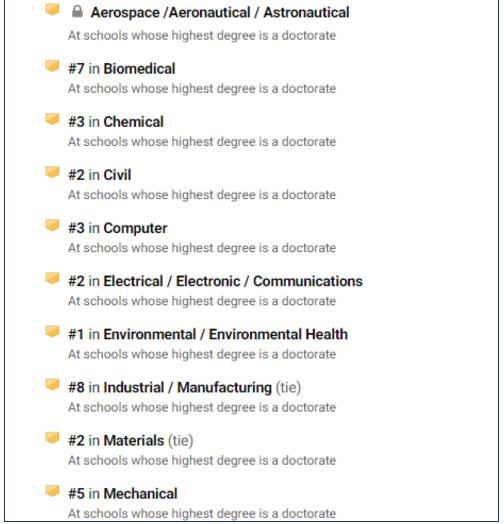
Task: Open the Aerospace /Aeronautical / Astronautical link
Action: (x=220, y=12)
